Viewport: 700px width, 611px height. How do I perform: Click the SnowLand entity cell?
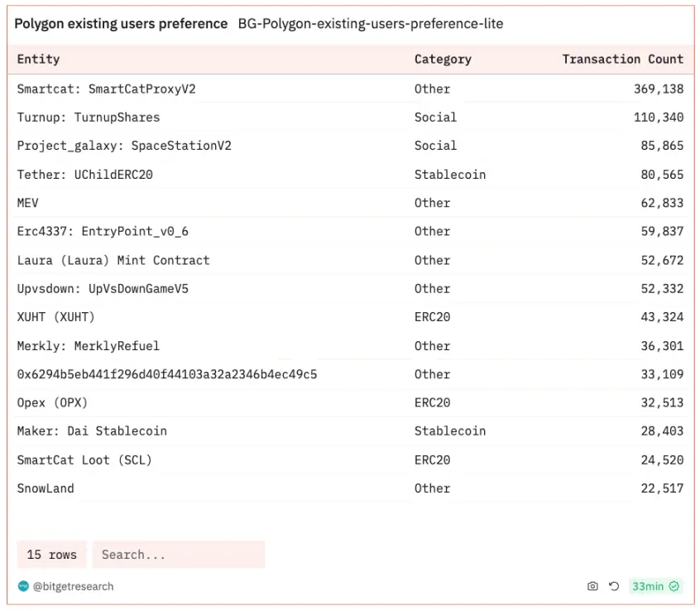pos(46,488)
